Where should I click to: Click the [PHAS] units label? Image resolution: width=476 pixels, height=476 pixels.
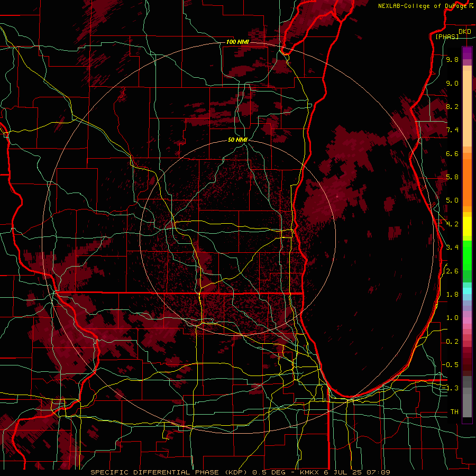[x=447, y=36]
